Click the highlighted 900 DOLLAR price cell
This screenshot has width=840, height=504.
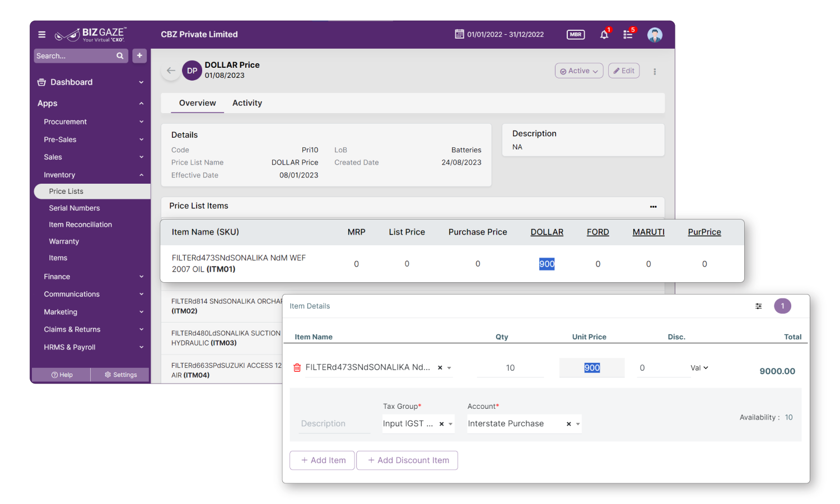pos(547,264)
